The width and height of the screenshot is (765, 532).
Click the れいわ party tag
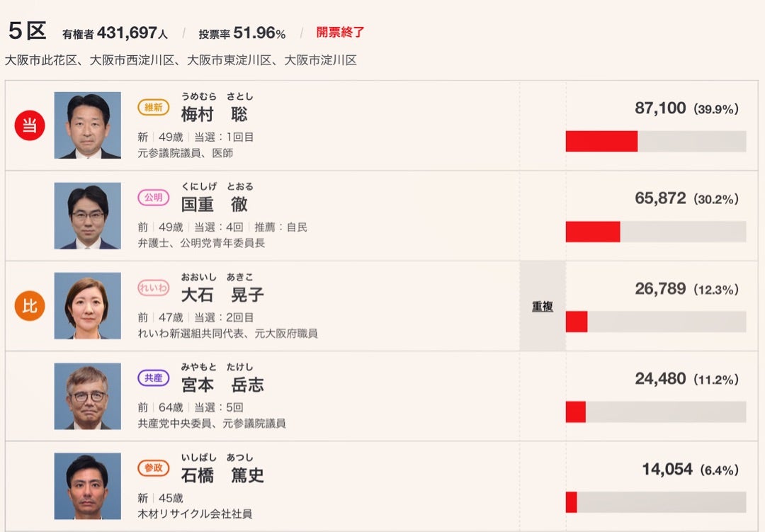(x=154, y=288)
